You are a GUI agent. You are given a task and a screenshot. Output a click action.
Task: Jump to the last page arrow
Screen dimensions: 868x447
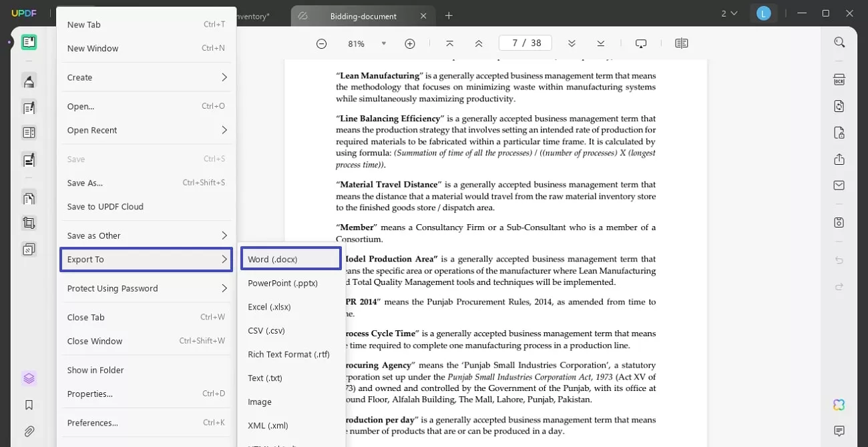[x=601, y=43]
